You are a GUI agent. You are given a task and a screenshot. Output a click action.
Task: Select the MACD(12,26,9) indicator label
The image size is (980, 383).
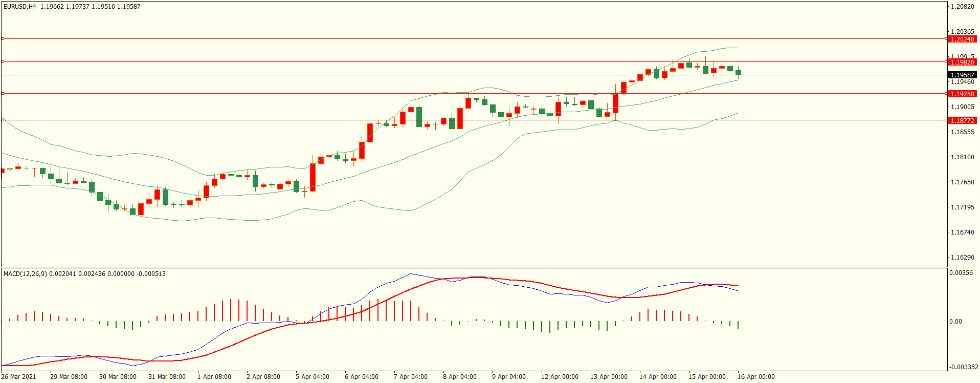tap(25, 274)
